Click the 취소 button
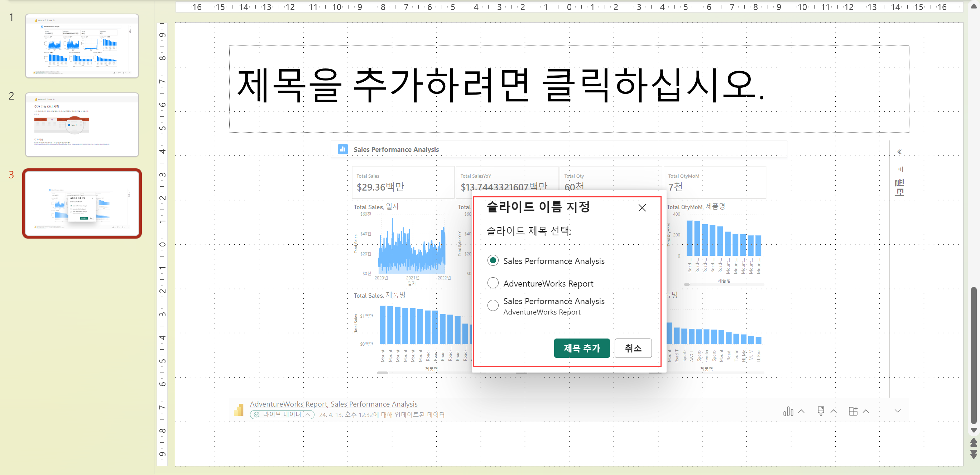The width and height of the screenshot is (980, 475). pyautogui.click(x=633, y=348)
